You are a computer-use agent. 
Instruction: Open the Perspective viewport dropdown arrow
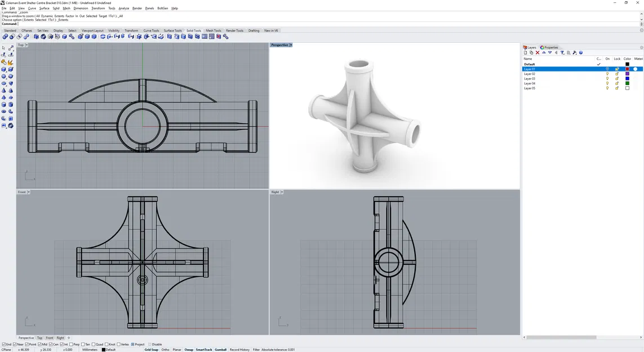291,45
